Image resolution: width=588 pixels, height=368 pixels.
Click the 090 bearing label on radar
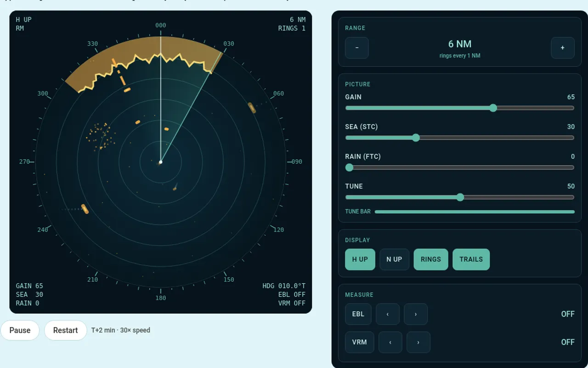pos(297,162)
